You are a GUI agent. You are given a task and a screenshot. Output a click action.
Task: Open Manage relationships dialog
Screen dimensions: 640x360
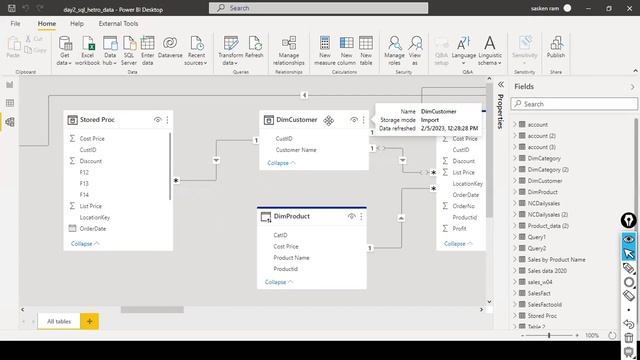(289, 51)
